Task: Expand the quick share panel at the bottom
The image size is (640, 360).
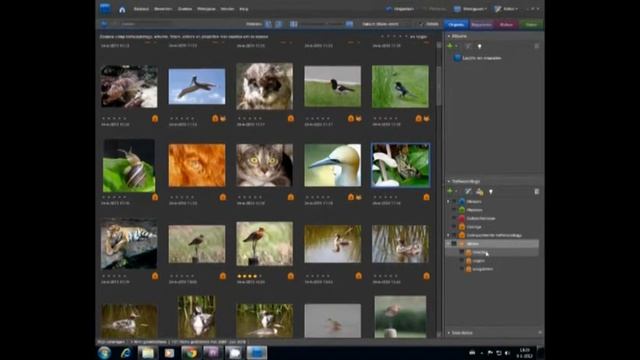Action: point(449,333)
